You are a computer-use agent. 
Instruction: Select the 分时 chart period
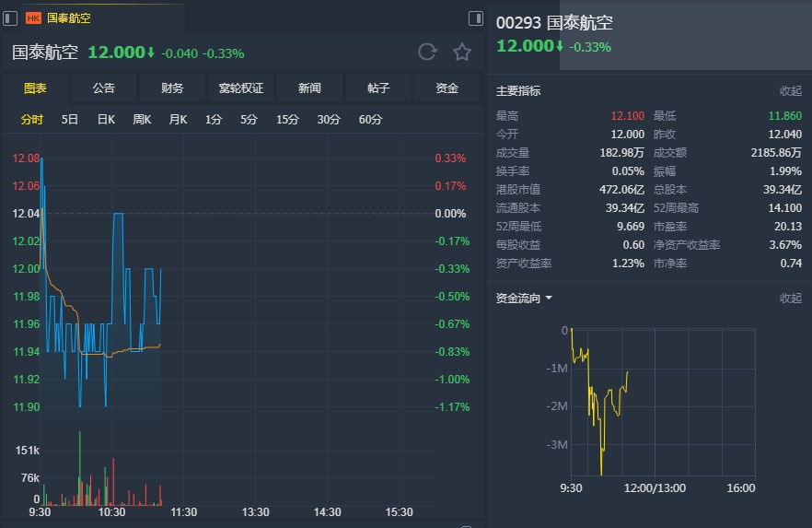point(31,120)
